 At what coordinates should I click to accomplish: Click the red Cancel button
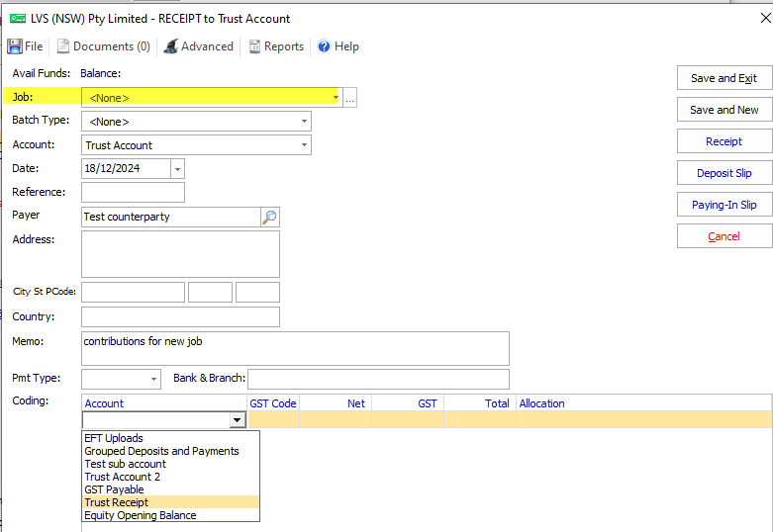pos(724,236)
